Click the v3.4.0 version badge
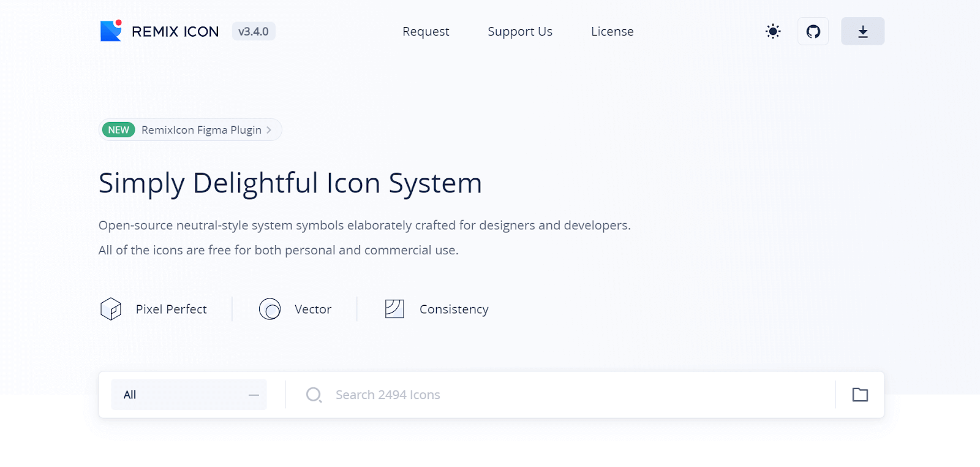 [x=254, y=31]
